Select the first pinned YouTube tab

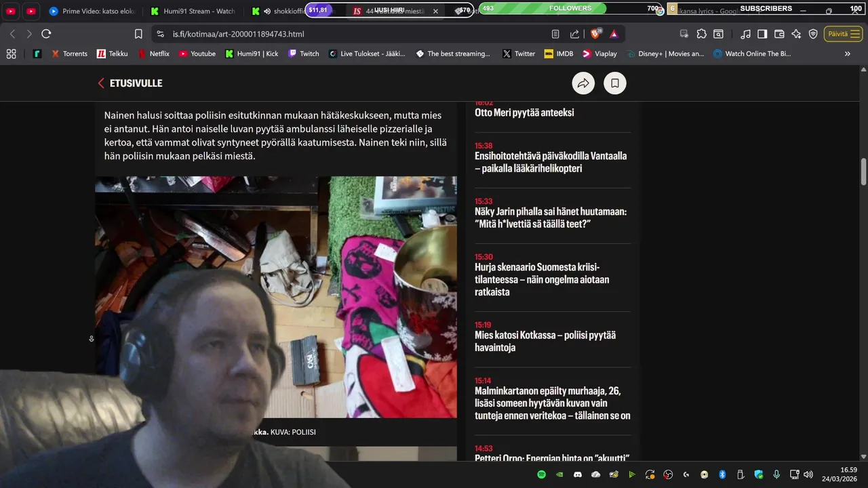11,12
